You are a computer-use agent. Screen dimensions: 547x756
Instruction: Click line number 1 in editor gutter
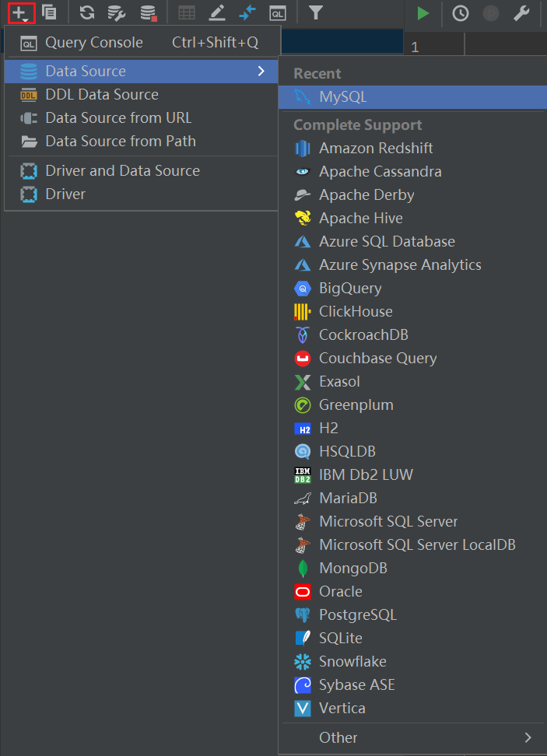tap(415, 47)
